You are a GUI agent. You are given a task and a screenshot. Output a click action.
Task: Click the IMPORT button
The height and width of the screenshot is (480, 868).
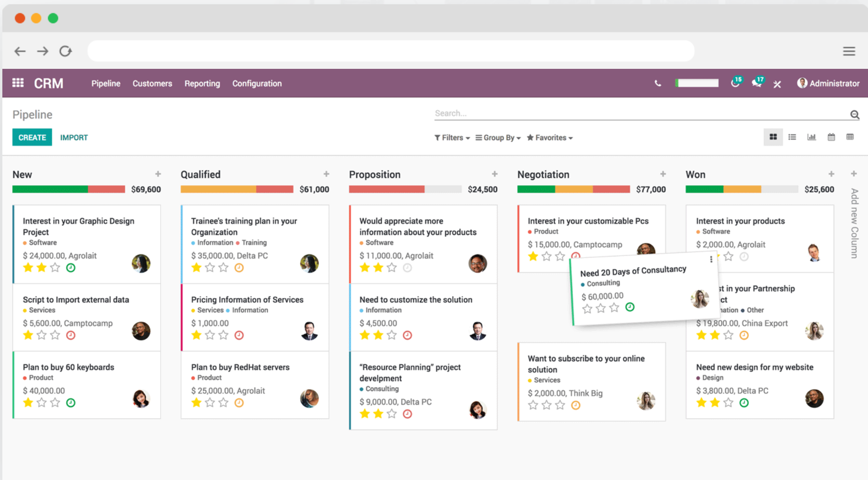[x=74, y=138]
